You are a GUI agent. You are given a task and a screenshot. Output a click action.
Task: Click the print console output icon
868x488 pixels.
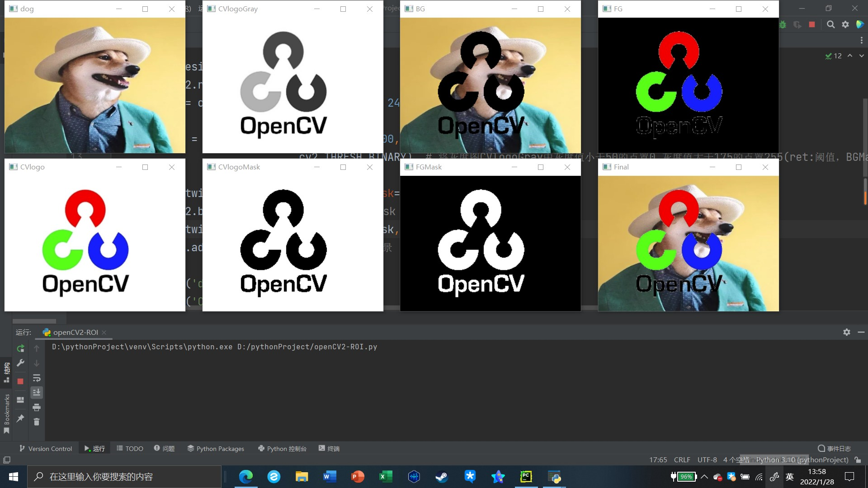coord(37,408)
